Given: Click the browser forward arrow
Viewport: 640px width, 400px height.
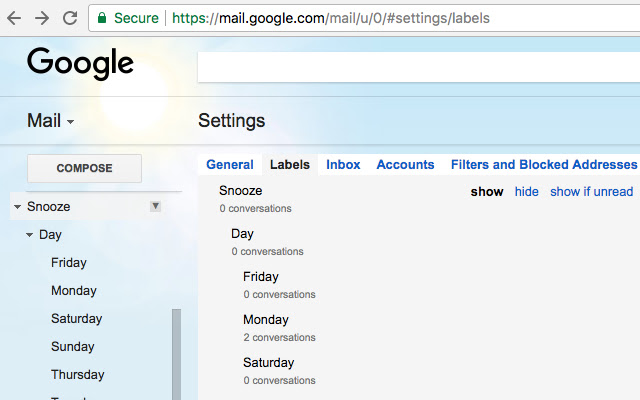Looking at the screenshot, I should pyautogui.click(x=42, y=18).
